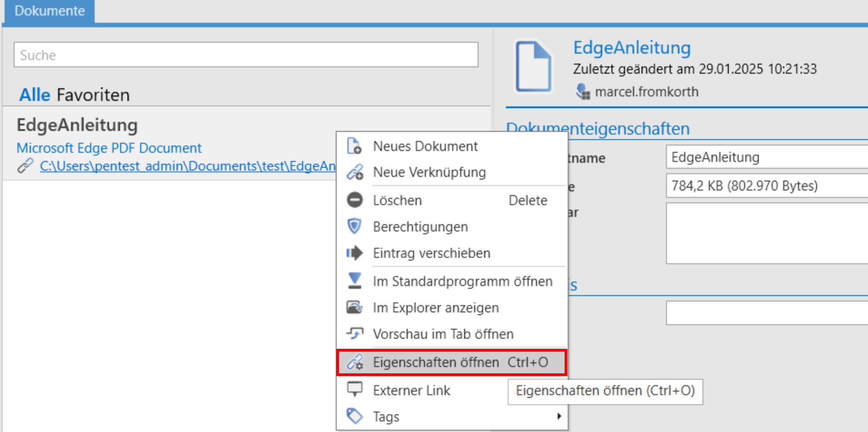Click the Tags label icon

click(x=354, y=416)
